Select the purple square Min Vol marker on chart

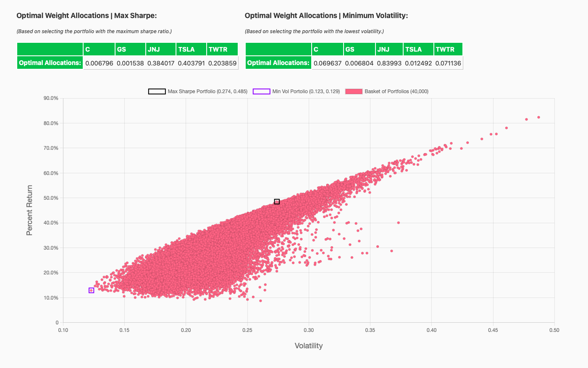91,290
